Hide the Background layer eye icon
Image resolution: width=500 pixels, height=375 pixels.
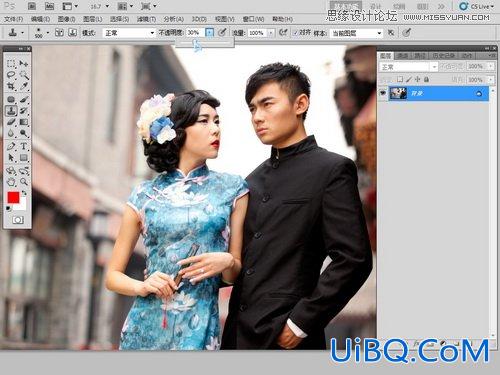pos(383,94)
